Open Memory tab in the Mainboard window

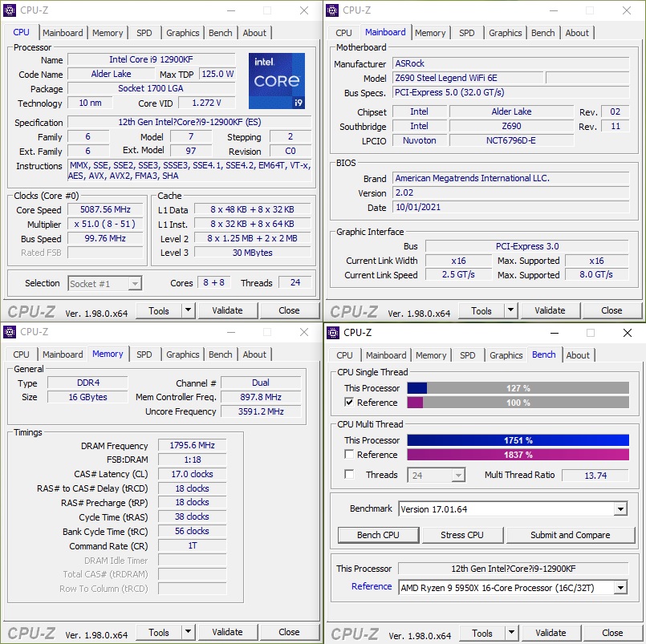[430, 33]
